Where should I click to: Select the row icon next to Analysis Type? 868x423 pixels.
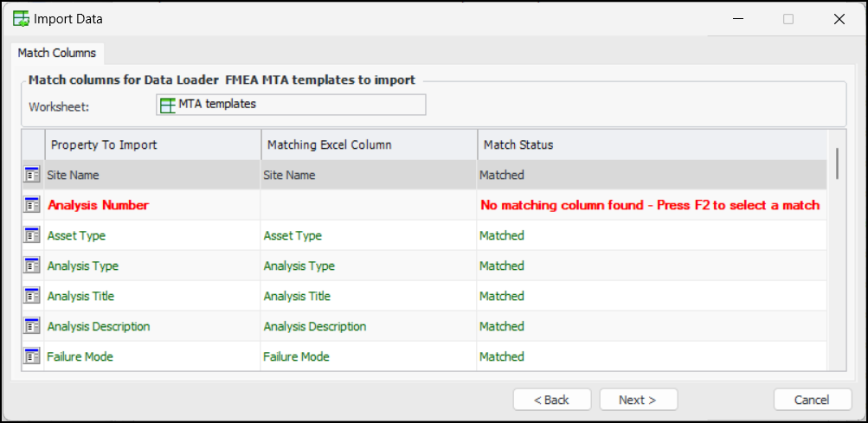(32, 266)
